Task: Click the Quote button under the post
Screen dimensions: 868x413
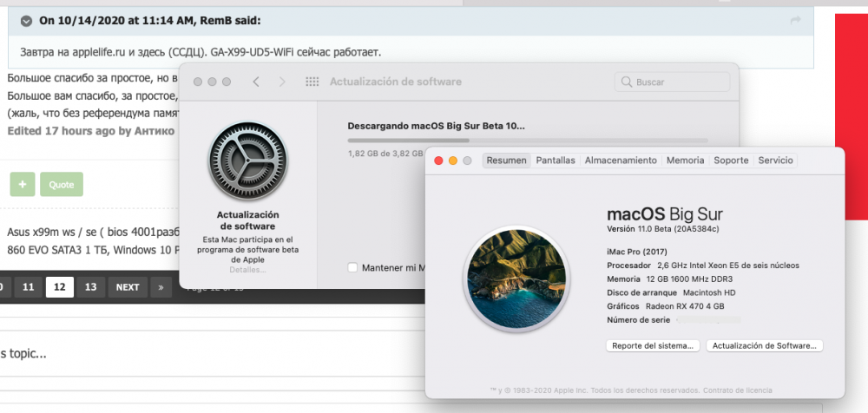Action: pos(62,184)
